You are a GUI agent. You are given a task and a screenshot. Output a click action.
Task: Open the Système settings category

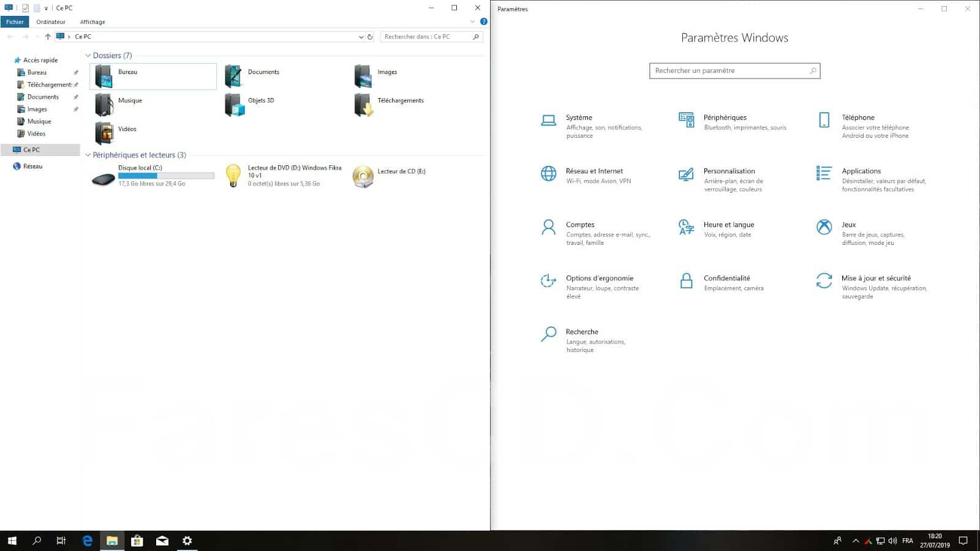592,126
